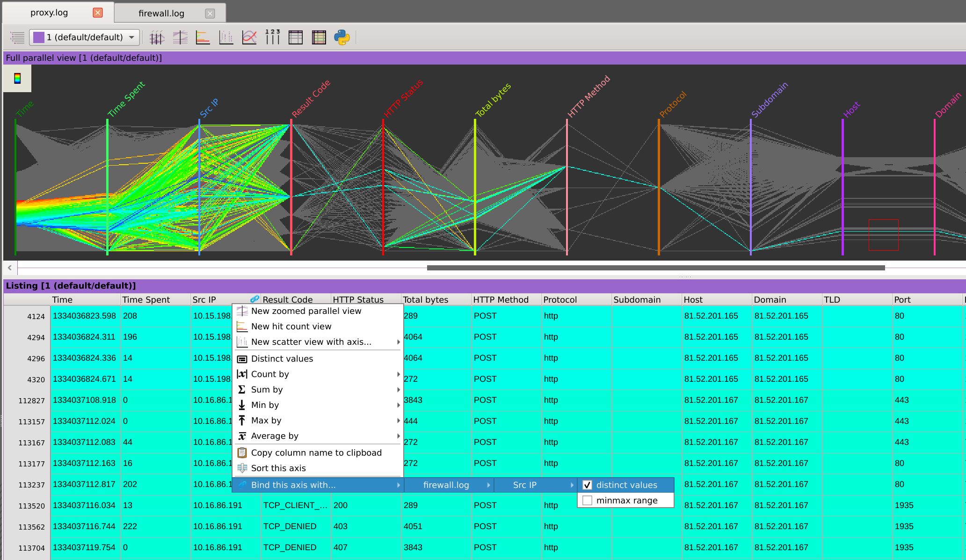Screen dimensions: 966x560
Task: Click the series curve view toolbar icon
Action: point(249,37)
